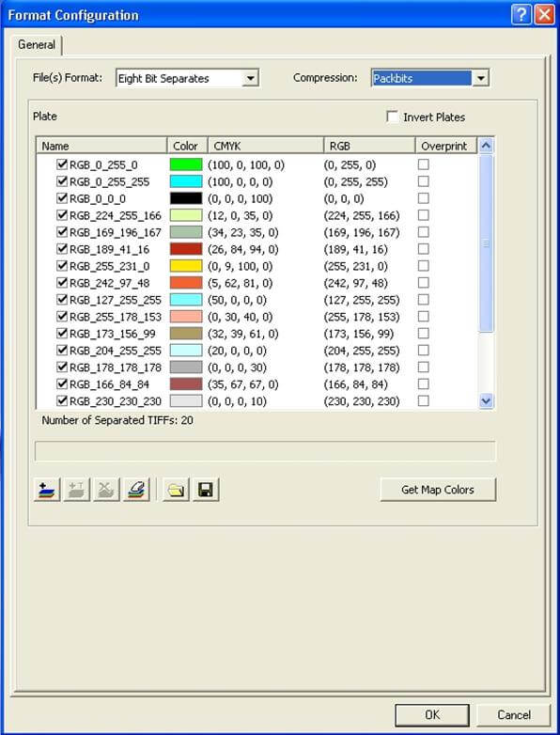Click the red RGB_189_41_16 color swatch
Viewport: 560px width, 735px height.
point(186,249)
